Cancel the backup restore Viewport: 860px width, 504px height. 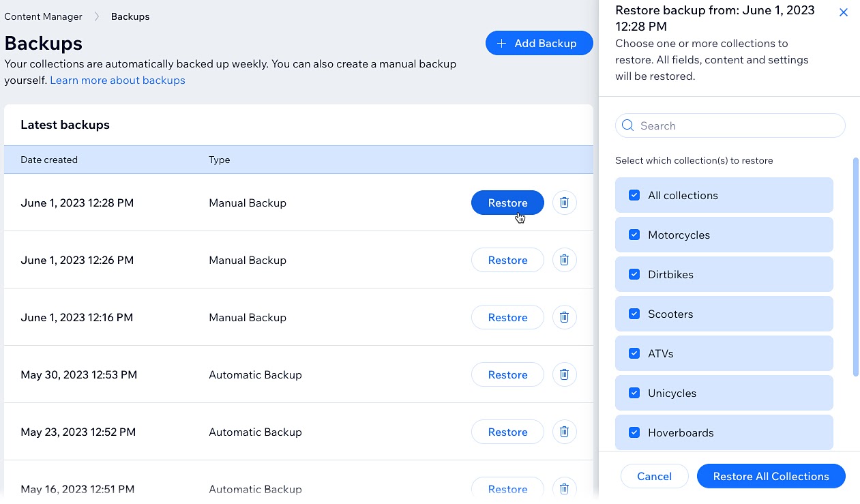(x=654, y=476)
